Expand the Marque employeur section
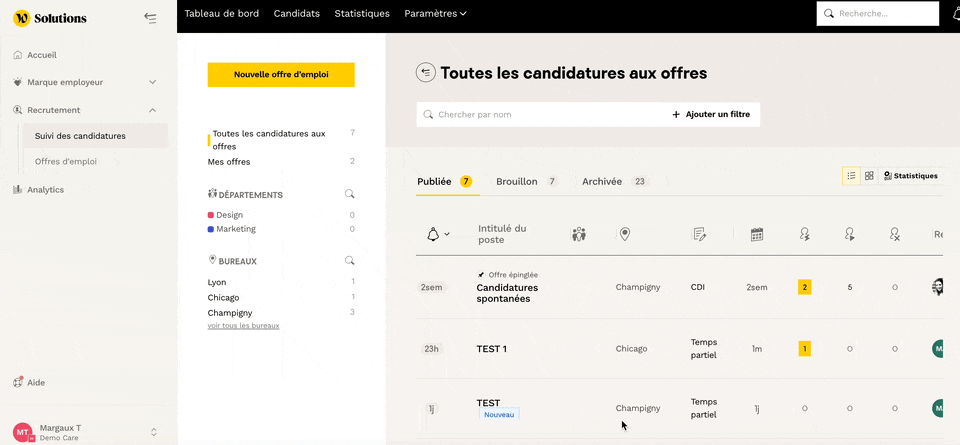The width and height of the screenshot is (960, 445). coord(152,82)
